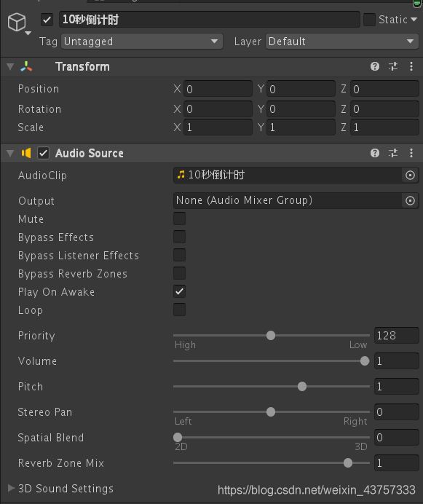This screenshot has width=423, height=504.
Task: Open Transform presets icon
Action: pos(393,66)
